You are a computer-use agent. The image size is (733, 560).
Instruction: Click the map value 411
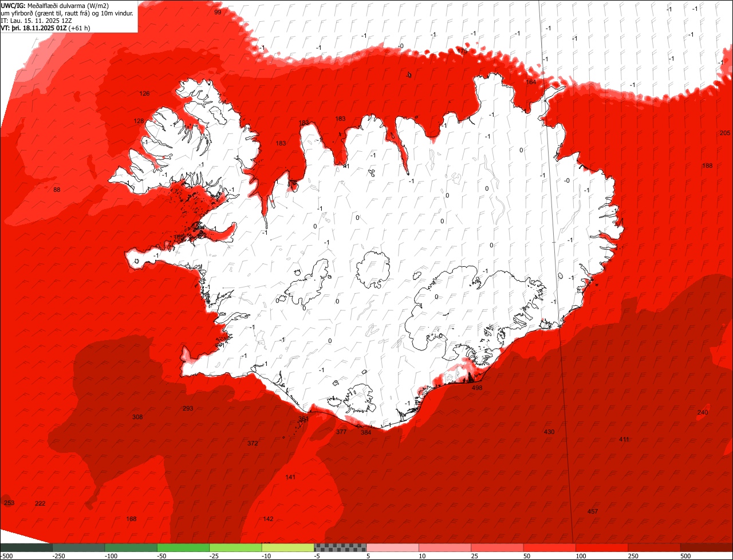tap(624, 439)
